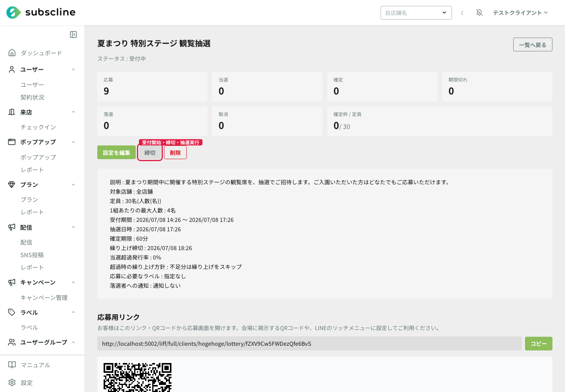The image size is (565, 392).
Task: Open ポップアップ submenu item
Action: click(38, 157)
